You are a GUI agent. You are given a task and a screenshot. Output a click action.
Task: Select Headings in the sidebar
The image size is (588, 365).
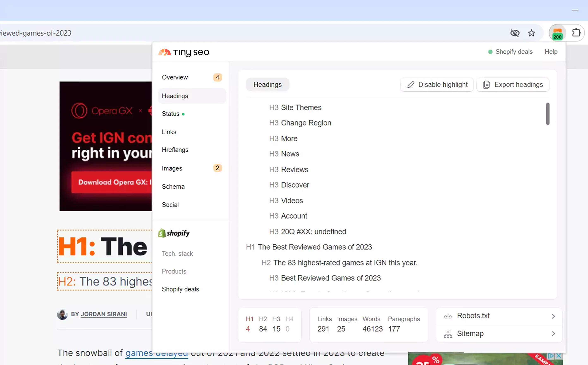point(192,96)
